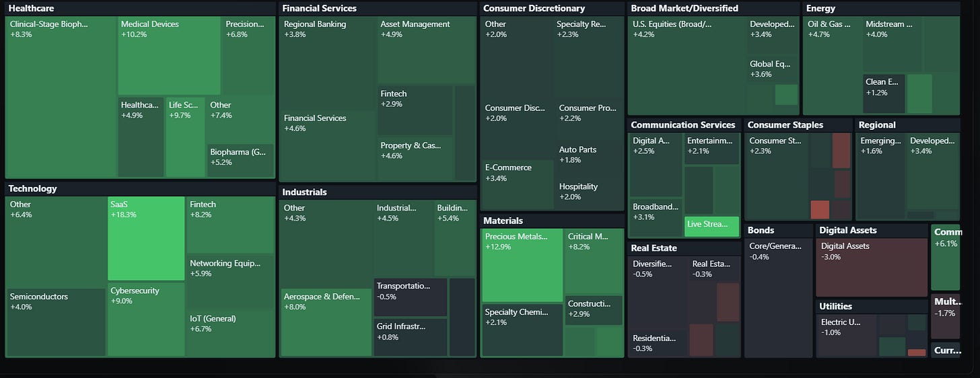Image resolution: width=980 pixels, height=378 pixels.
Task: Click the Core/General bonds -0.4% tile
Action: (779, 298)
